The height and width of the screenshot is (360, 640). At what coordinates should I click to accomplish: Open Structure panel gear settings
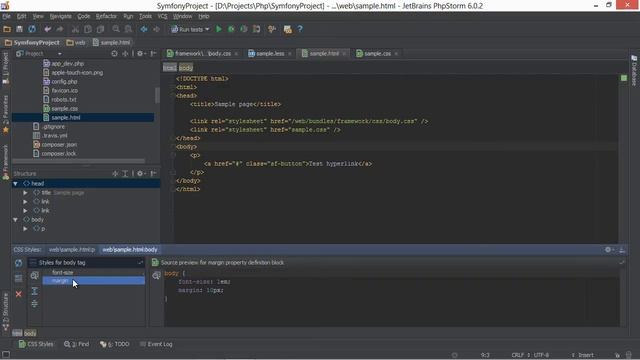click(140, 173)
